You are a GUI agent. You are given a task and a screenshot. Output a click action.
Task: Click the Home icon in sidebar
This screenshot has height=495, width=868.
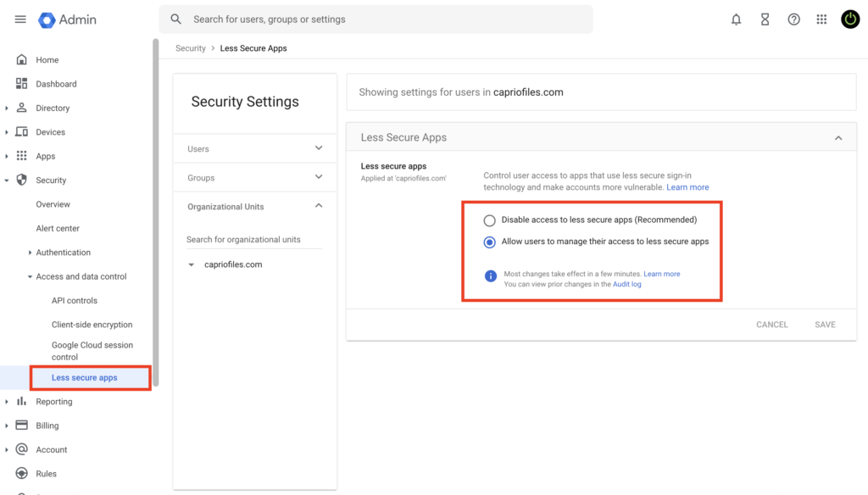point(21,59)
